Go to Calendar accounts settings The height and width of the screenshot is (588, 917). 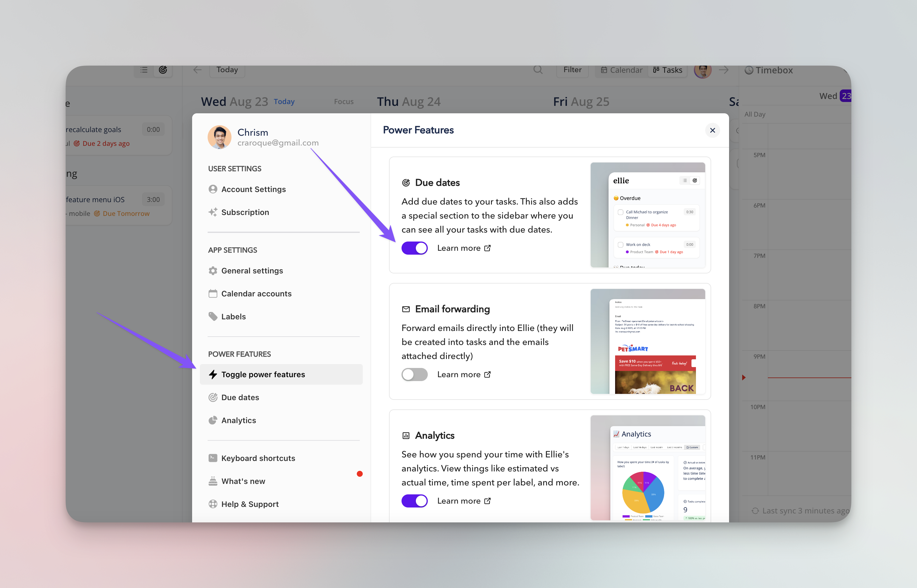[256, 294]
